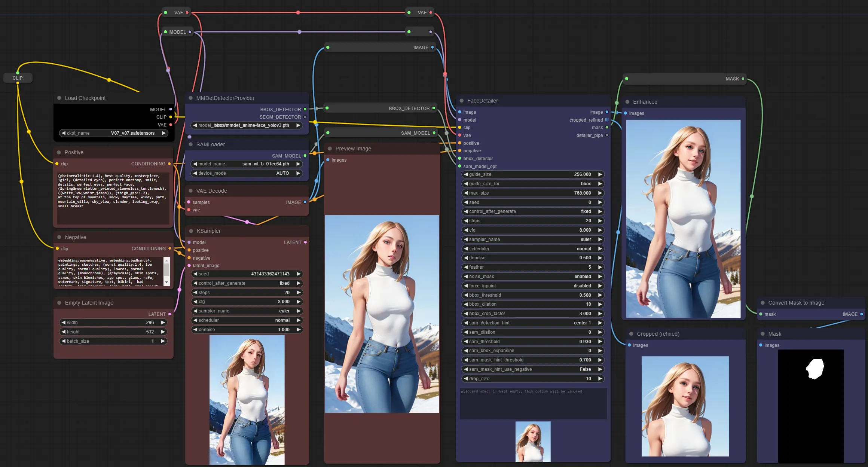Collapse the Empty Latent Image node header circle
Screen dimensions: 868x467
point(59,302)
